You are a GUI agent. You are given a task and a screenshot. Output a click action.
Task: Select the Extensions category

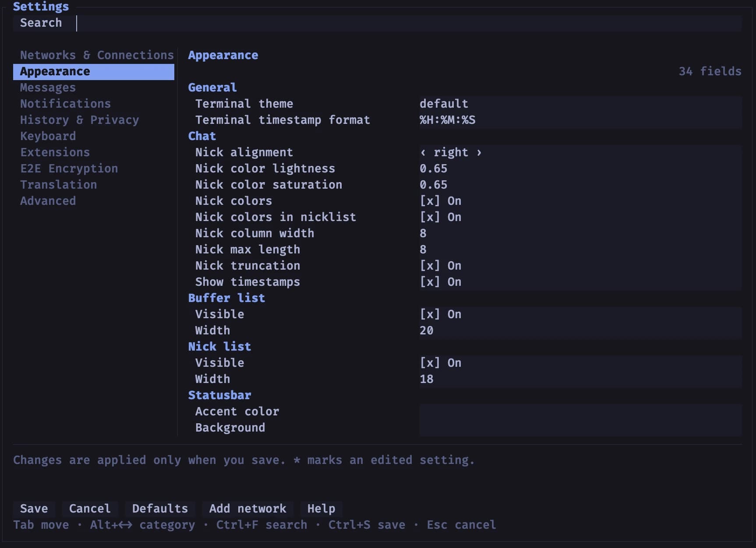coord(94,152)
